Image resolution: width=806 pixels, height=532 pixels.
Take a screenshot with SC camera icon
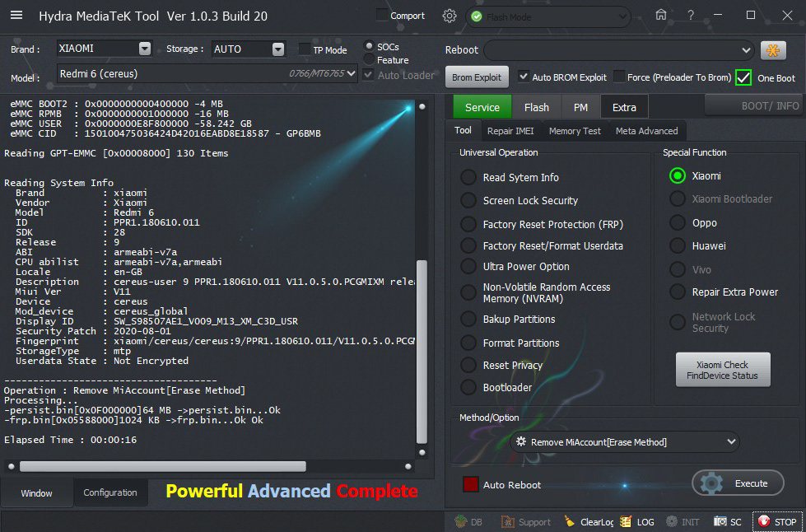720,521
